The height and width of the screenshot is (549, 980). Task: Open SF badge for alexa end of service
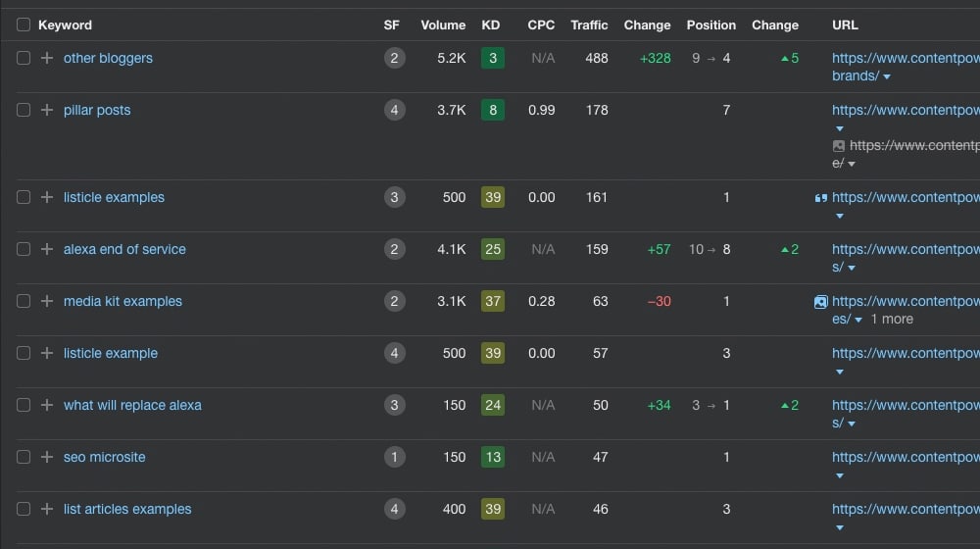(x=394, y=249)
